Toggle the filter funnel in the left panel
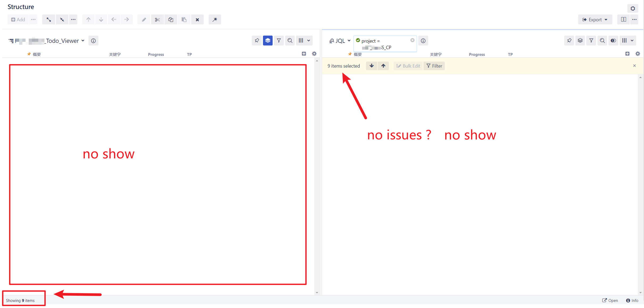The height and width of the screenshot is (308, 644). pyautogui.click(x=279, y=40)
